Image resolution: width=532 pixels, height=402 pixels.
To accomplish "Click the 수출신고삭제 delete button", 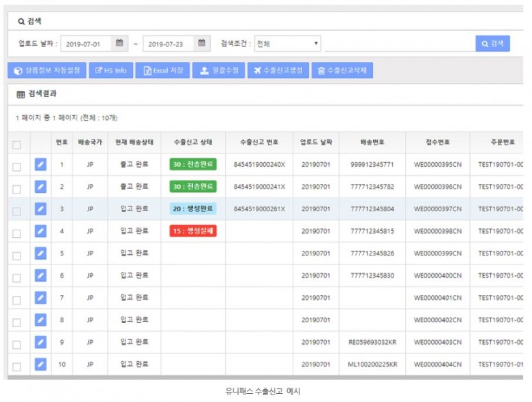I will tap(342, 70).
